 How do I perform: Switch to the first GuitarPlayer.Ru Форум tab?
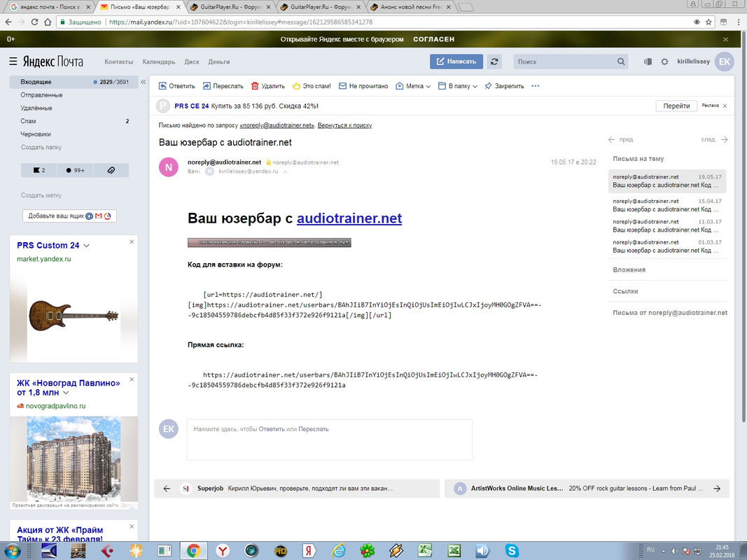pyautogui.click(x=230, y=7)
